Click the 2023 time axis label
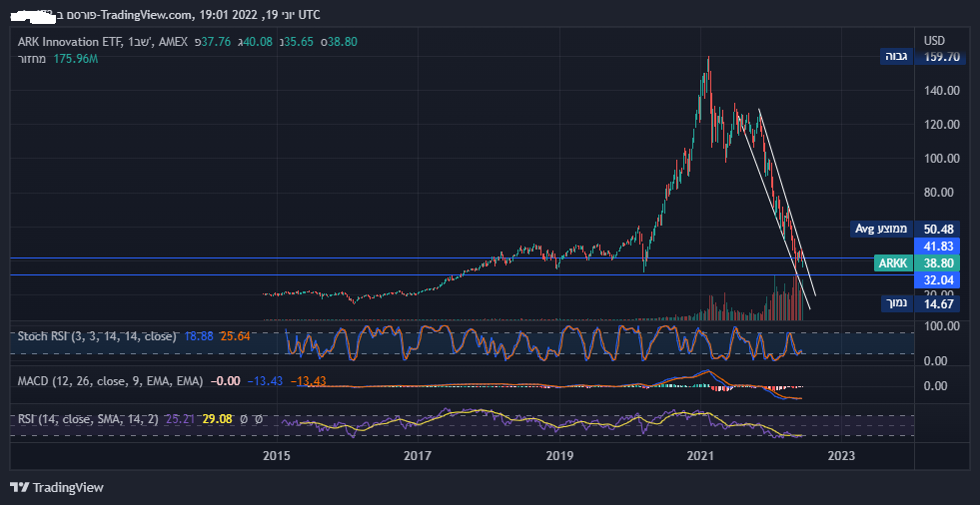This screenshot has width=980, height=505. pos(842,454)
